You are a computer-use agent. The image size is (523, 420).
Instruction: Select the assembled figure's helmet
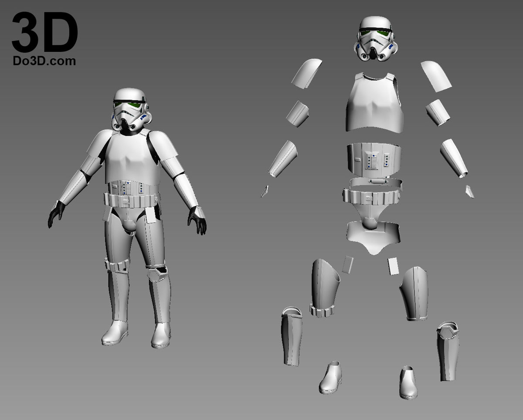tap(131, 110)
